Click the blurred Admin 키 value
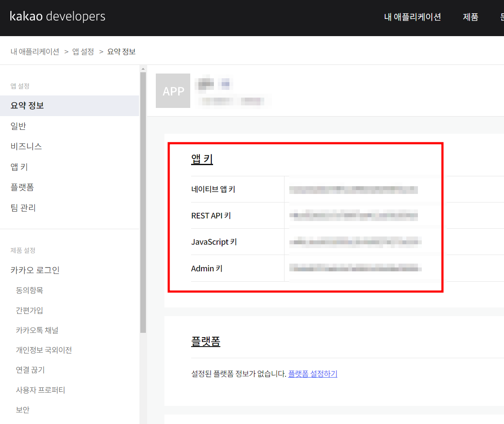This screenshot has height=424, width=504. pyautogui.click(x=356, y=268)
